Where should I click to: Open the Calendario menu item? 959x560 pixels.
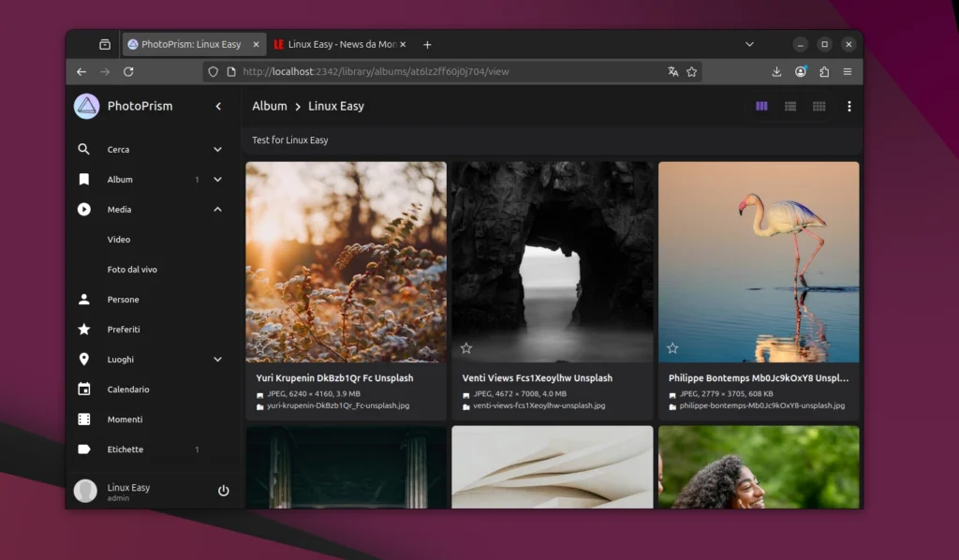(127, 390)
